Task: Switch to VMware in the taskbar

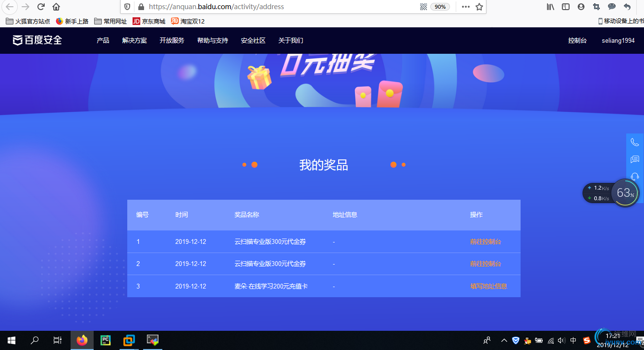Action: (129, 340)
